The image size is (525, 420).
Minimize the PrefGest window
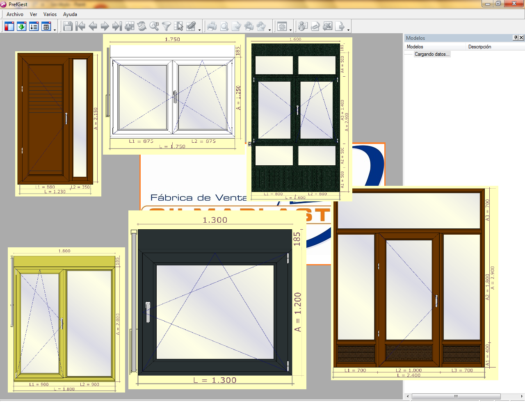tap(487, 4)
